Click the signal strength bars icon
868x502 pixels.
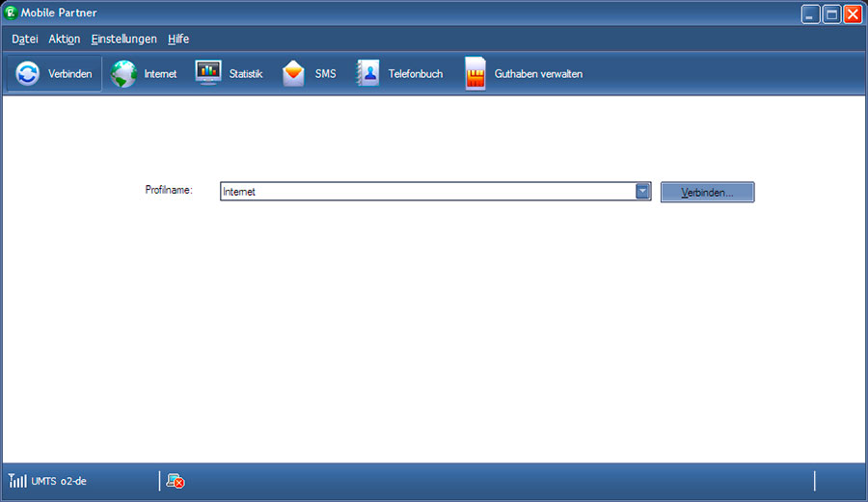click(x=17, y=481)
